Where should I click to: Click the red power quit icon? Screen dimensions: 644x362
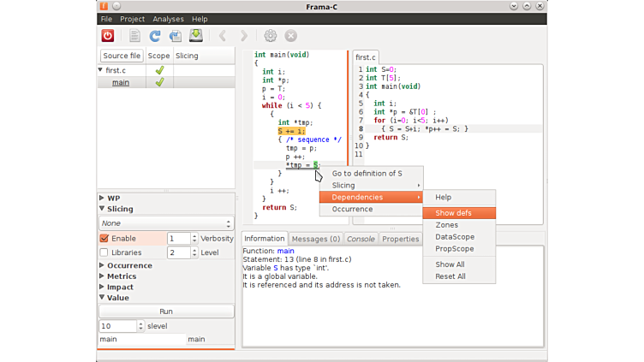pos(108,36)
